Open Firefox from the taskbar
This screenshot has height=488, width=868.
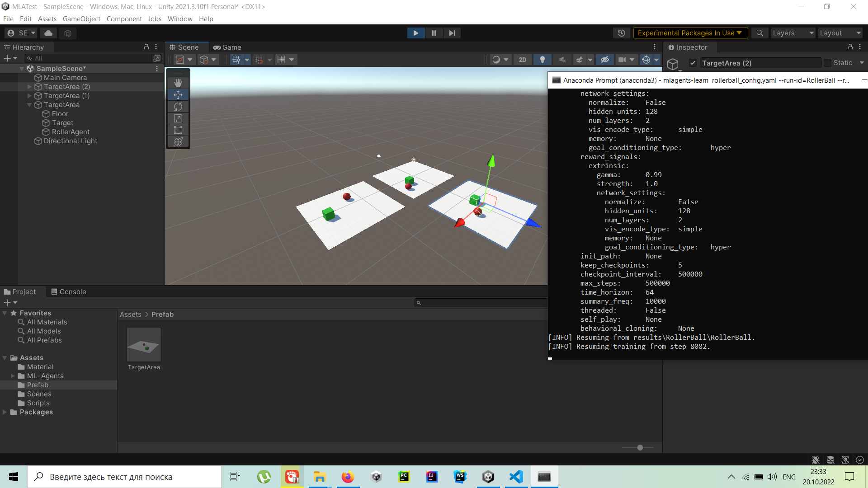pos(347,477)
